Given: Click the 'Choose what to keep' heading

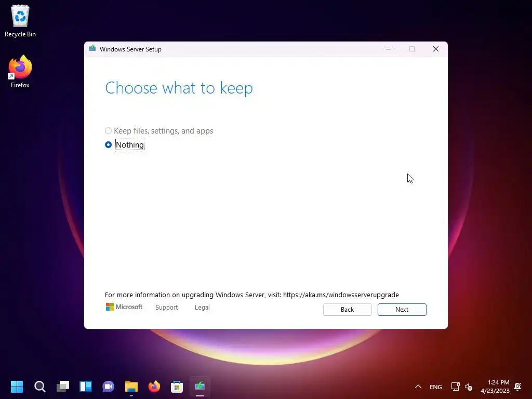Looking at the screenshot, I should 179,88.
